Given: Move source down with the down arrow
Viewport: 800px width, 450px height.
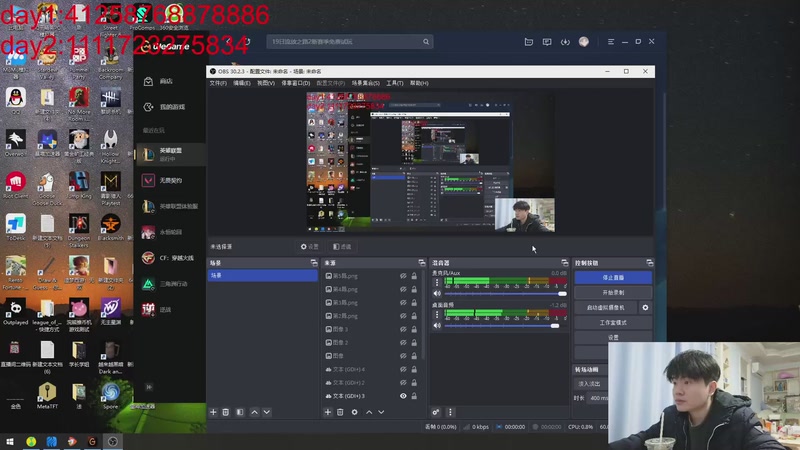Looking at the screenshot, I should (x=381, y=412).
